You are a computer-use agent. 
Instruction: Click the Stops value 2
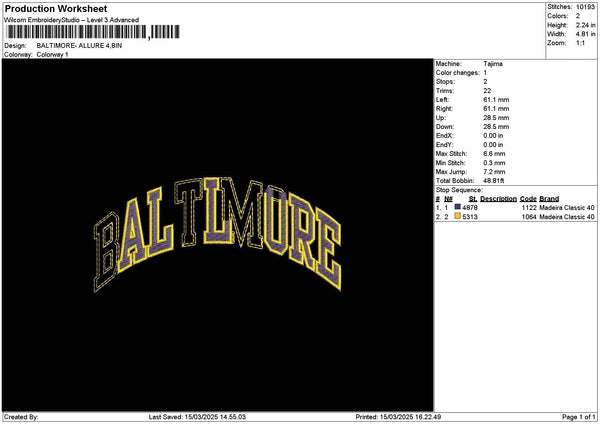pos(485,82)
